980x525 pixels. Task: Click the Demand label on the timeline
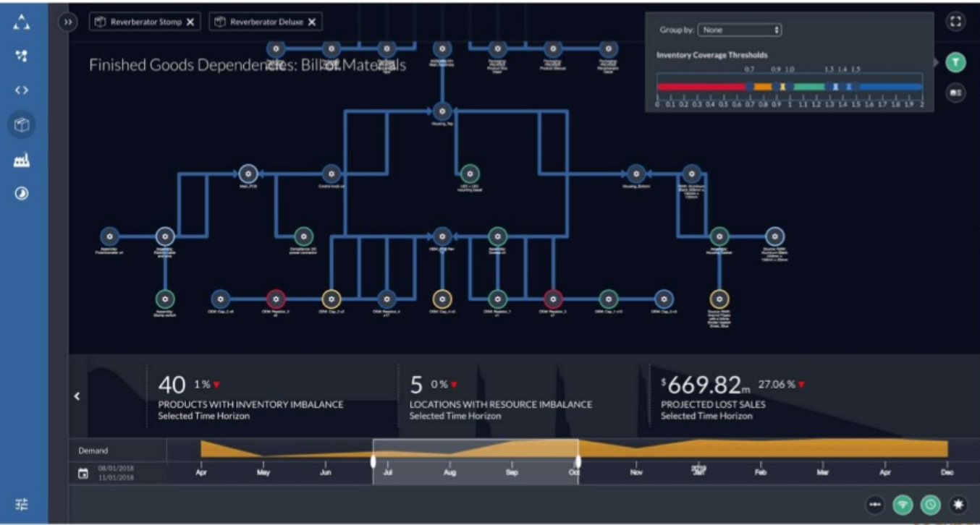click(x=93, y=450)
